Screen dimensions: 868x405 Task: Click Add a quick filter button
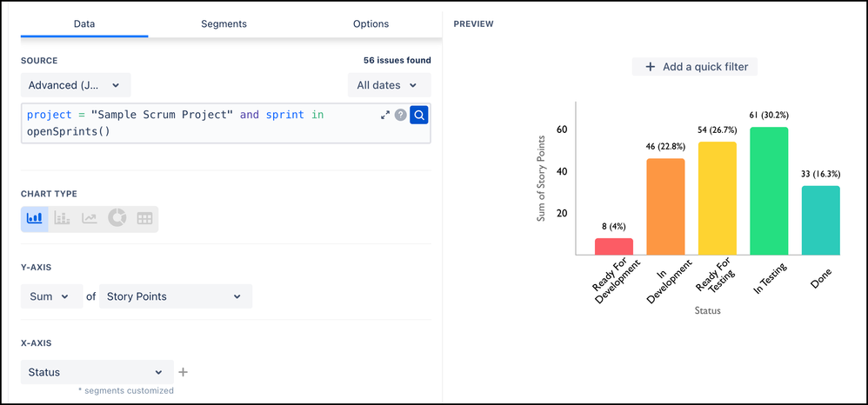695,67
